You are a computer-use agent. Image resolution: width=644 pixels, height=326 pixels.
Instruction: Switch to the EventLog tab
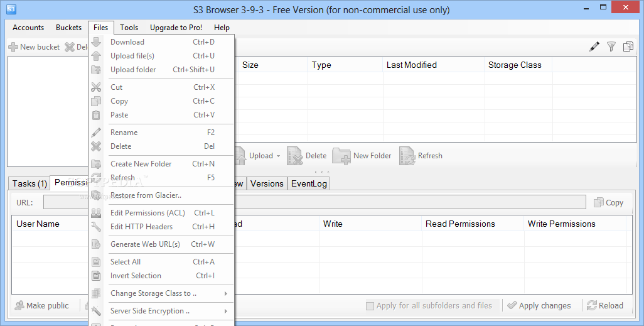coord(309,183)
